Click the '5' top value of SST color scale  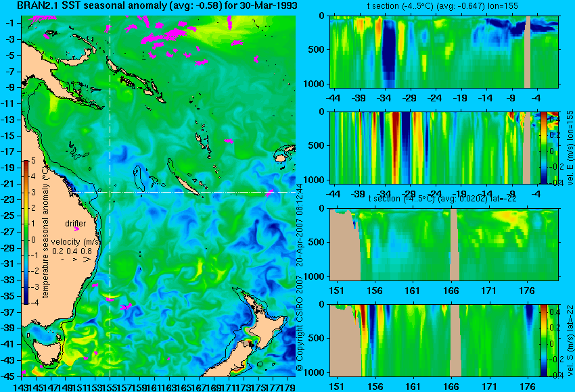[x=33, y=160]
